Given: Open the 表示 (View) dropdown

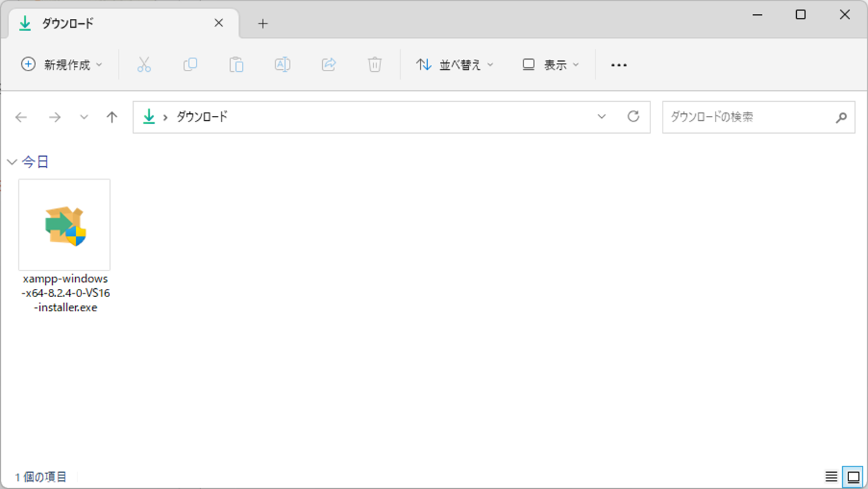Looking at the screenshot, I should [551, 64].
